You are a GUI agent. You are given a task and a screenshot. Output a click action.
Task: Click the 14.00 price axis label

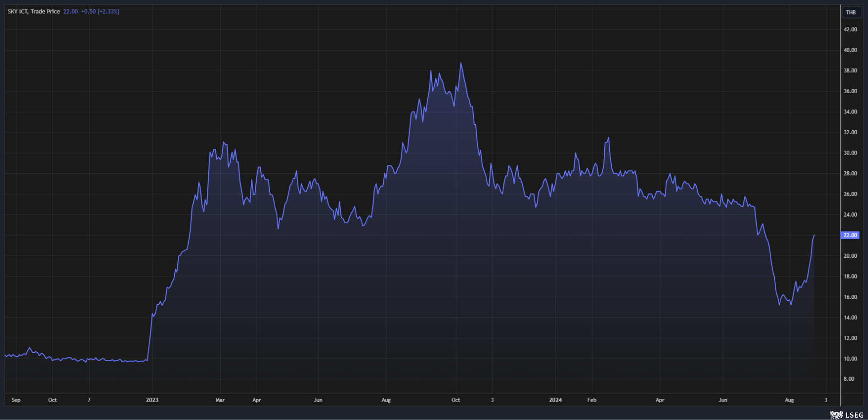coord(850,317)
